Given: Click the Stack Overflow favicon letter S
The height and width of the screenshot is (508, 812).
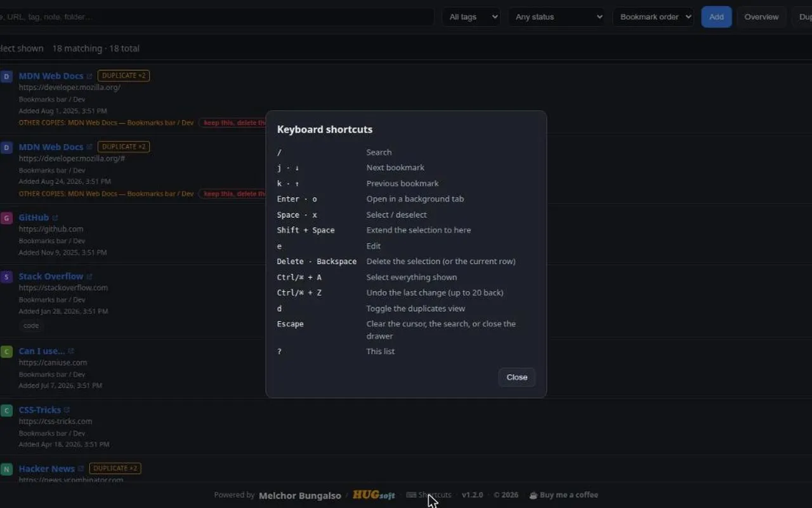Looking at the screenshot, I should pyautogui.click(x=6, y=277).
